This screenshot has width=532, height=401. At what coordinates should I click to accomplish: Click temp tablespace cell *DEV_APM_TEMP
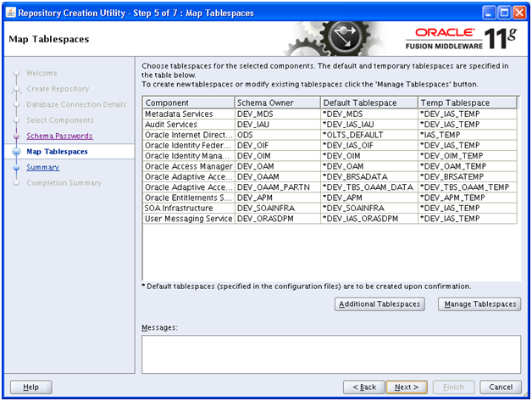[x=468, y=198]
